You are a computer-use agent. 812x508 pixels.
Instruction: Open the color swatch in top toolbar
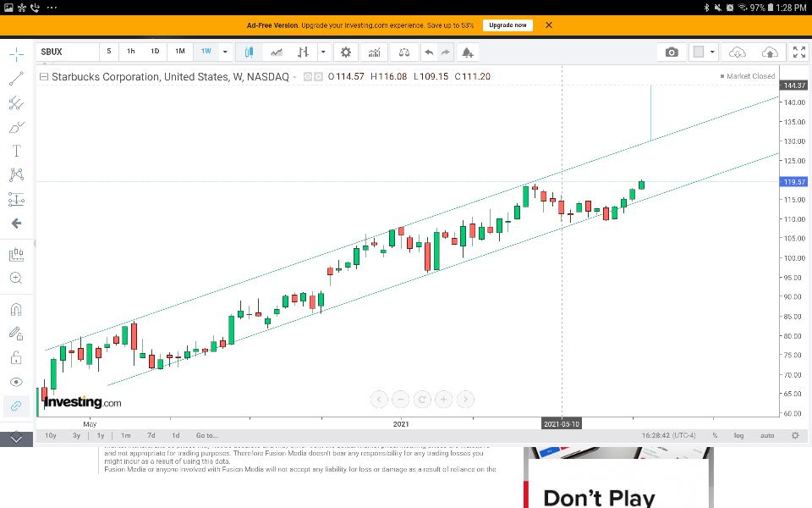coord(699,52)
